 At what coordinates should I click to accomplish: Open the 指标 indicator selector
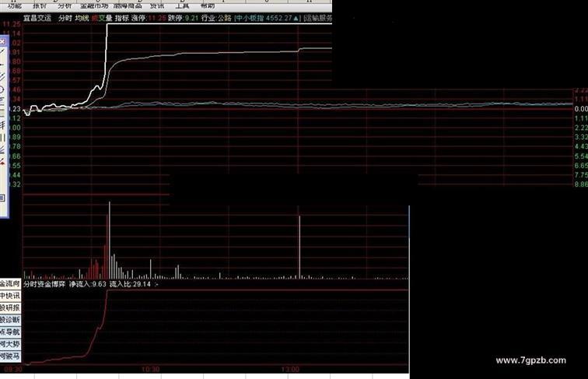coord(122,18)
